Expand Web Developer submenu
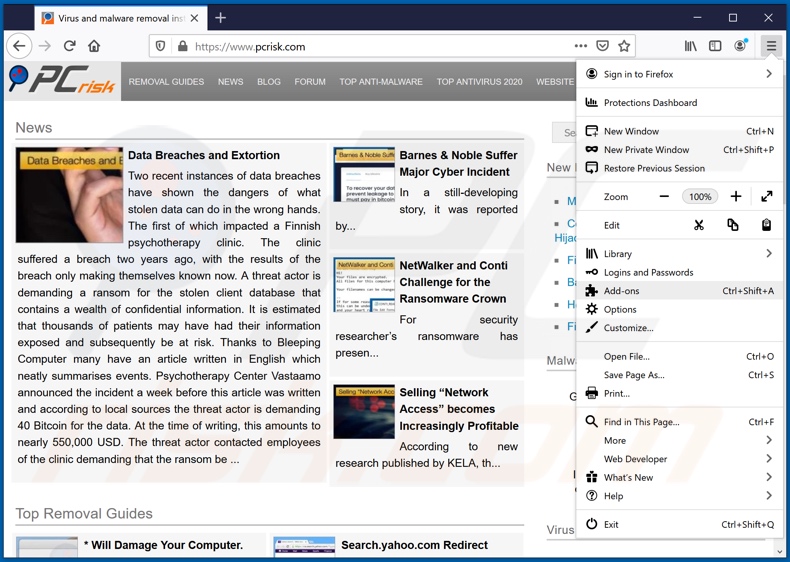790x562 pixels. (x=679, y=459)
